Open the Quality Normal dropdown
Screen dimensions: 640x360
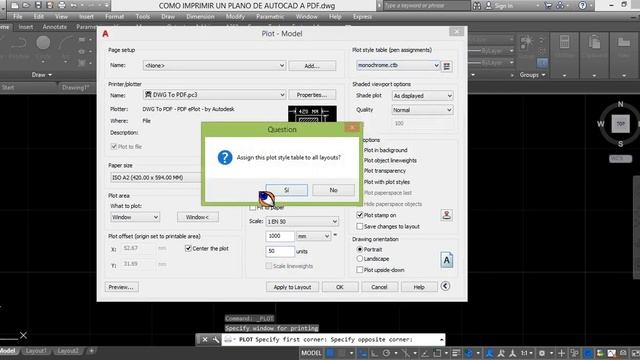click(422, 110)
